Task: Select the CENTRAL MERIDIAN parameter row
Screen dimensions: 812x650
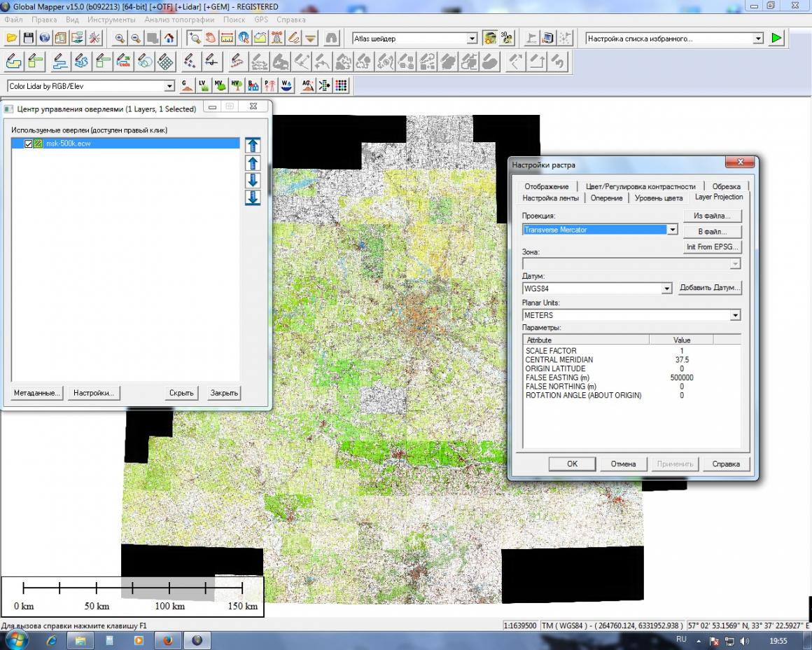Action: tap(559, 360)
